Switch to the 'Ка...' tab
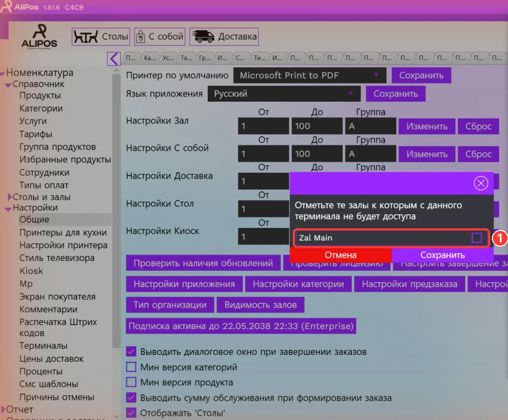Screen dimensions: 508x420 point(150,58)
